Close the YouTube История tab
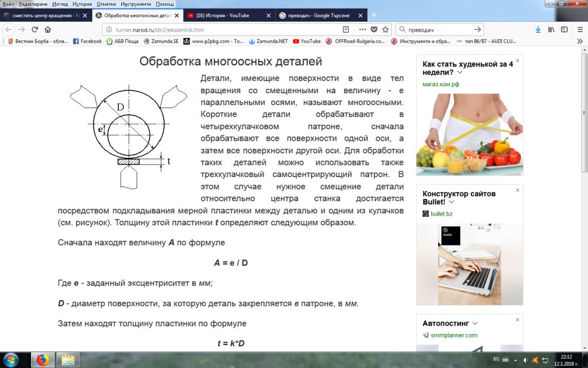This screenshot has height=368, width=588. point(269,16)
